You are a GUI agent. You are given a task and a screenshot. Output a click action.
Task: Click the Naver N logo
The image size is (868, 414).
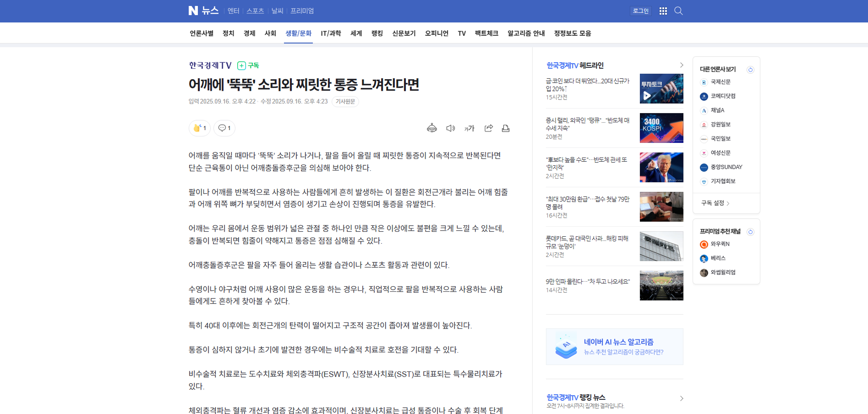tap(193, 11)
